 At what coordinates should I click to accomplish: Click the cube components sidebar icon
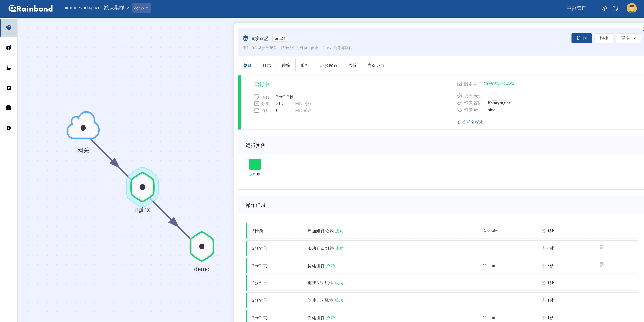pyautogui.click(x=9, y=47)
